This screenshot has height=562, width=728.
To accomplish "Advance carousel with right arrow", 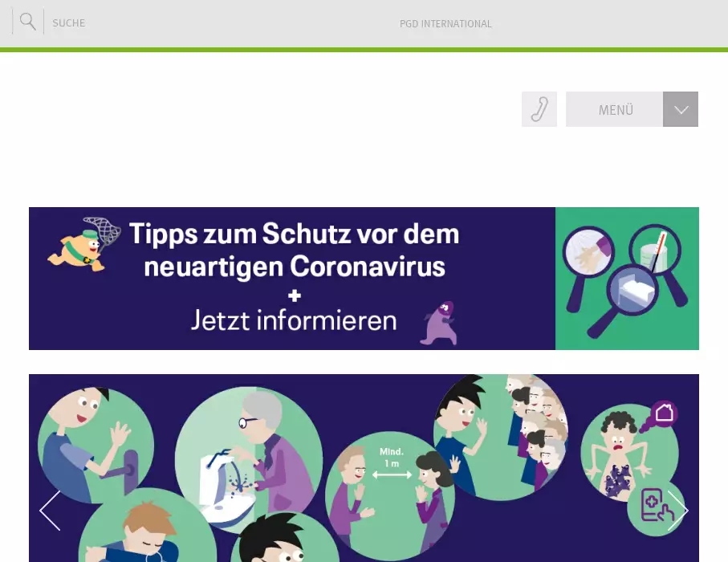I will [x=678, y=511].
